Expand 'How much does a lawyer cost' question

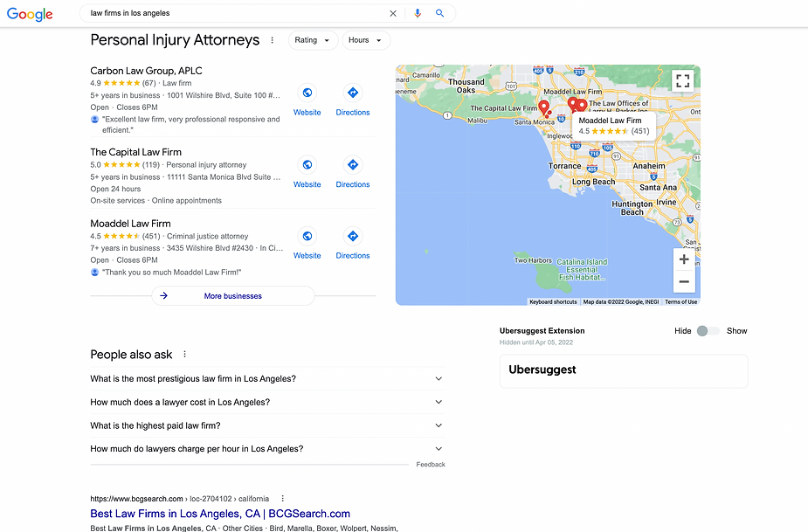pos(267,402)
